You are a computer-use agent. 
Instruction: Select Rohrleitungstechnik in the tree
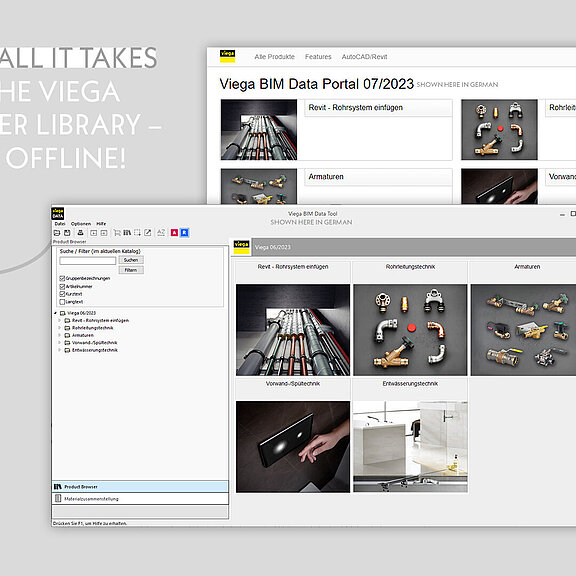(93, 328)
